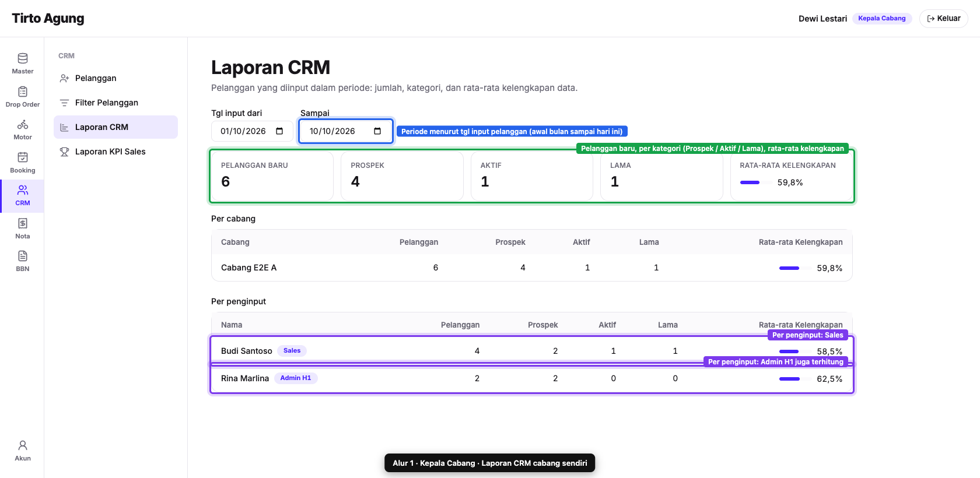Click the Pelanggan Baru card
This screenshot has width=980, height=478.
click(x=272, y=176)
